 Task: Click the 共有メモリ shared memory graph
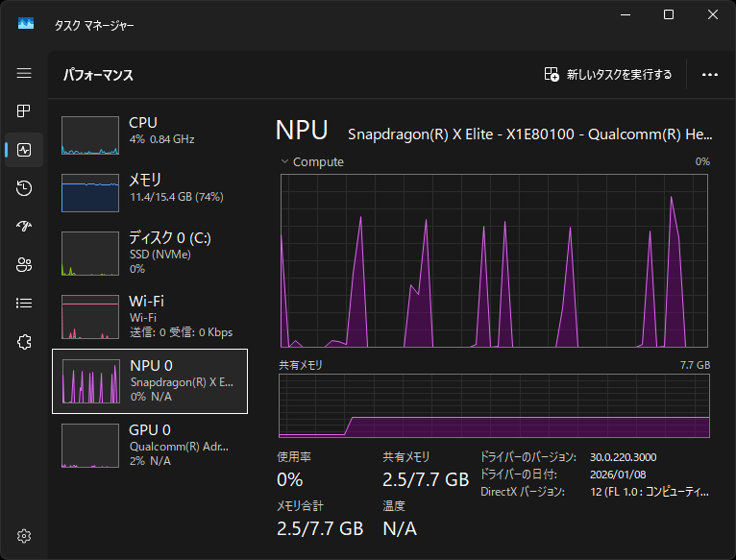[494, 405]
